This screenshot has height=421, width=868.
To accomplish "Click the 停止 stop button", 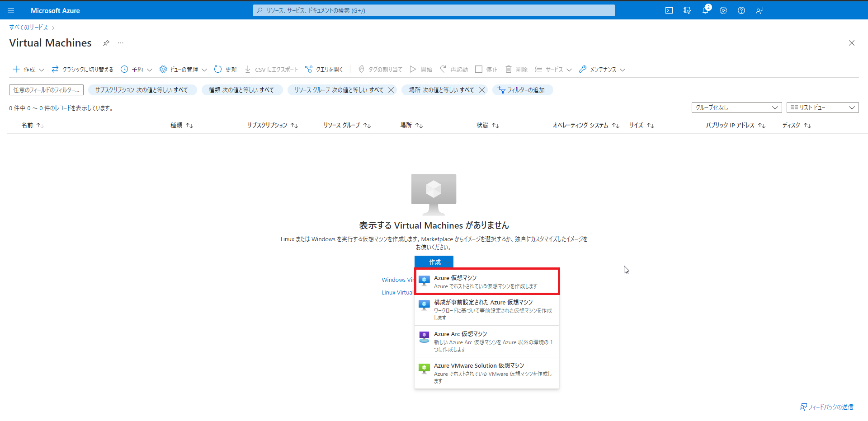I will point(486,69).
